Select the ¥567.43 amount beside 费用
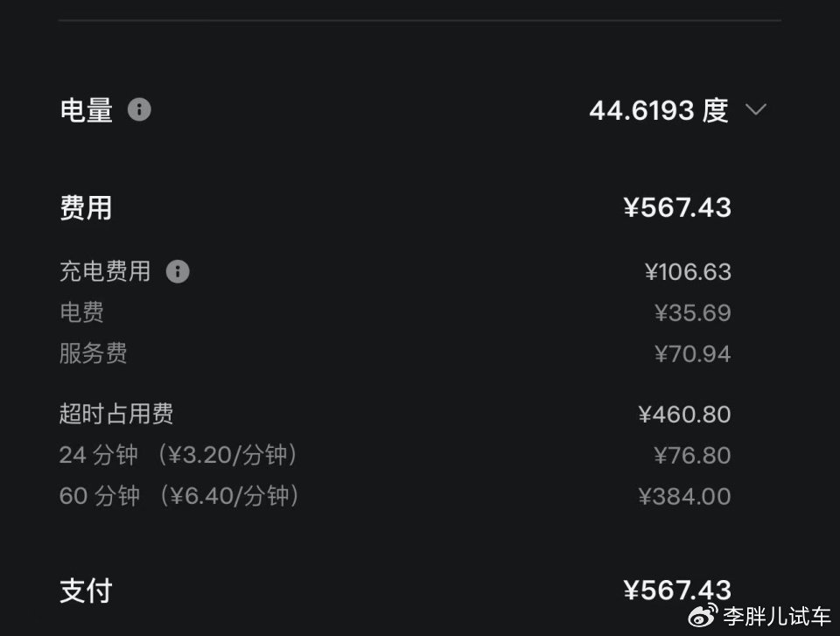The height and width of the screenshot is (636, 840). [677, 207]
